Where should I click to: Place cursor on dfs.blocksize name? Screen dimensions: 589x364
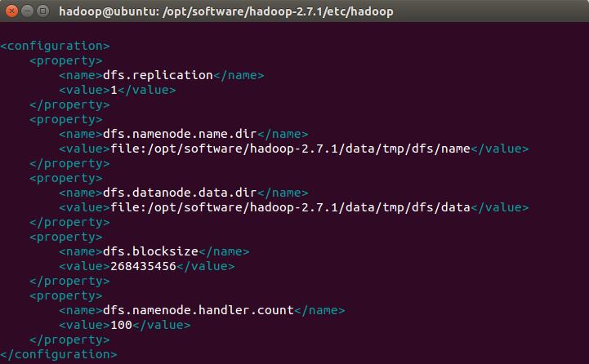point(150,251)
